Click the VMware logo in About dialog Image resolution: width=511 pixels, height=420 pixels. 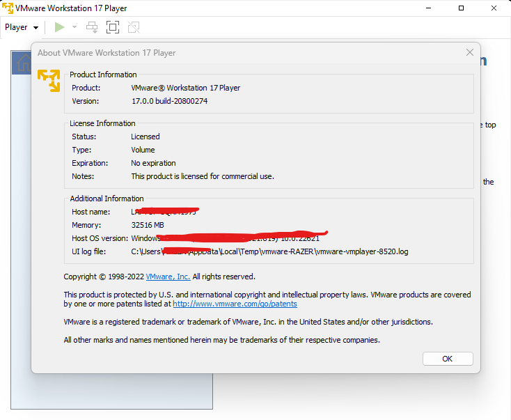pyautogui.click(x=49, y=81)
